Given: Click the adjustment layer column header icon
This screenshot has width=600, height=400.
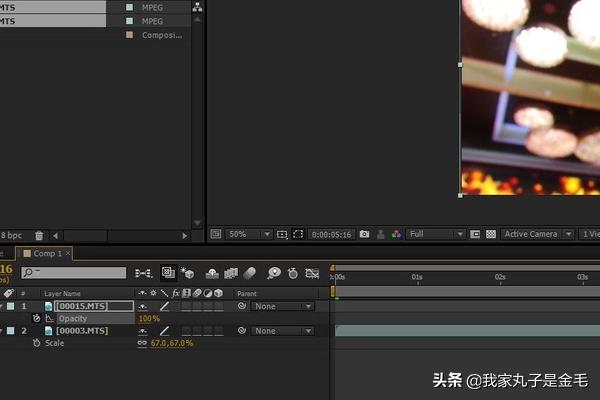Looking at the screenshot, I should pos(208,293).
